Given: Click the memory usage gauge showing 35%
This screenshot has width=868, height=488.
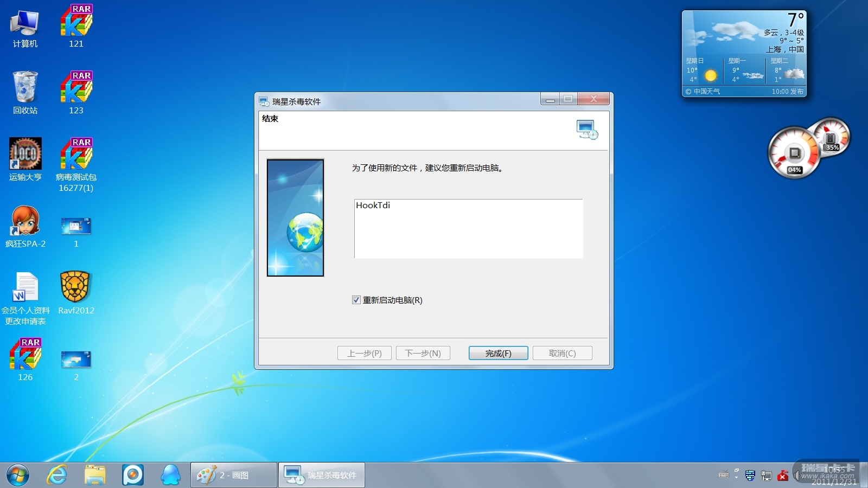Looking at the screenshot, I should tap(830, 138).
